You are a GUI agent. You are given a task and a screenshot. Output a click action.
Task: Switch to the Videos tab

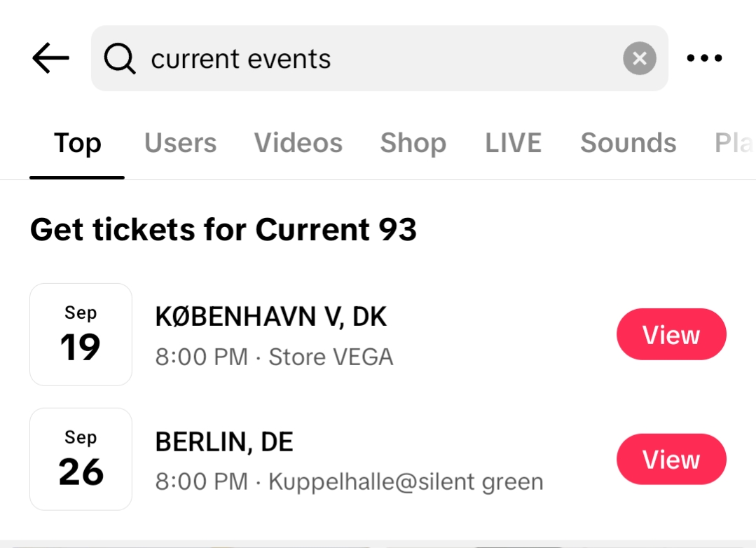(298, 143)
